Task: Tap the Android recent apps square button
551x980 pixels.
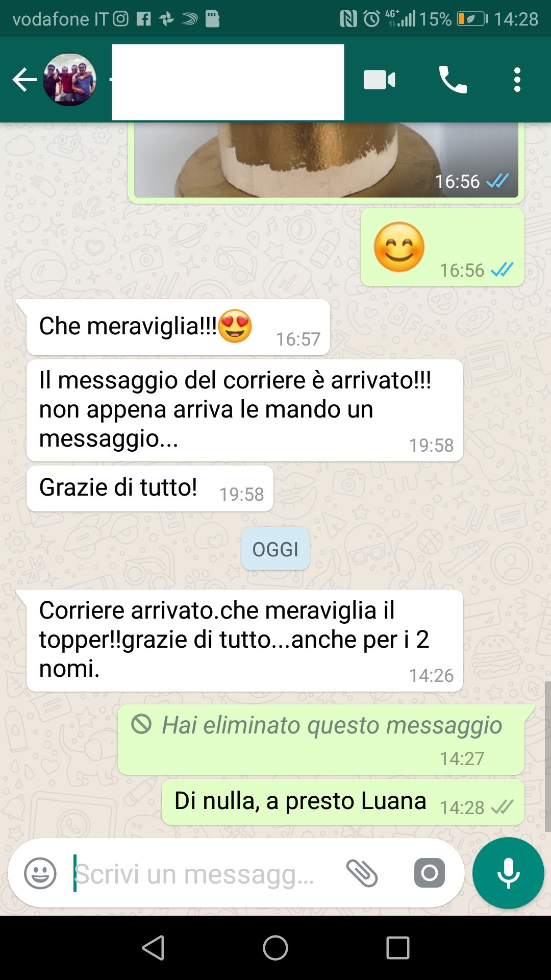Action: 398,948
